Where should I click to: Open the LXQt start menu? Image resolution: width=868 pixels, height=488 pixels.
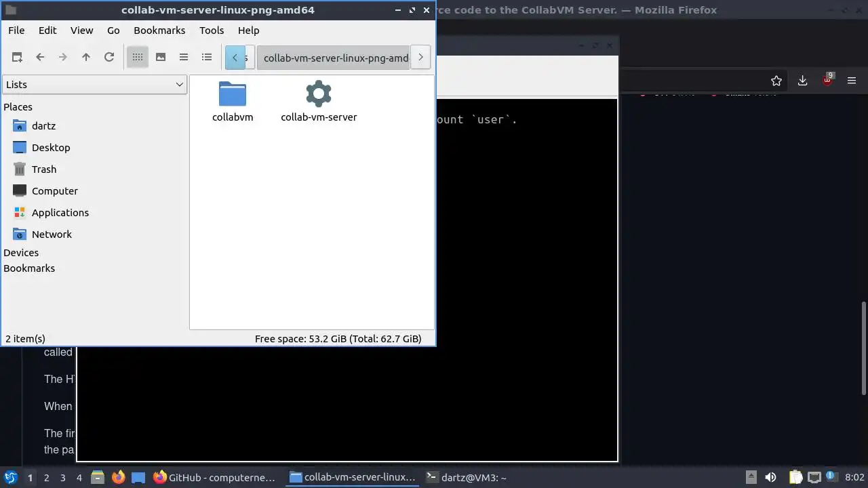(x=11, y=477)
